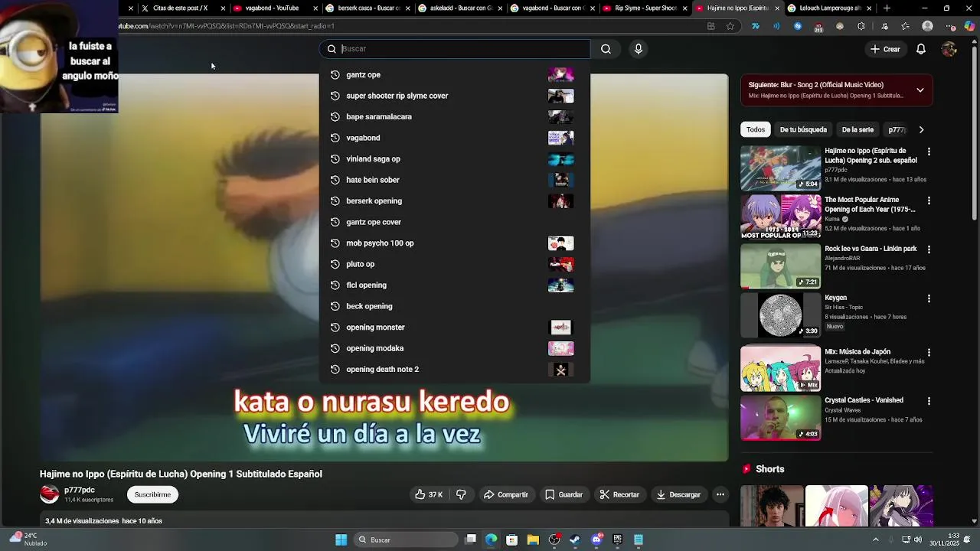This screenshot has height=551, width=980.
Task: Click the search magnifier button next to the Buscar field
Action: pyautogui.click(x=606, y=49)
